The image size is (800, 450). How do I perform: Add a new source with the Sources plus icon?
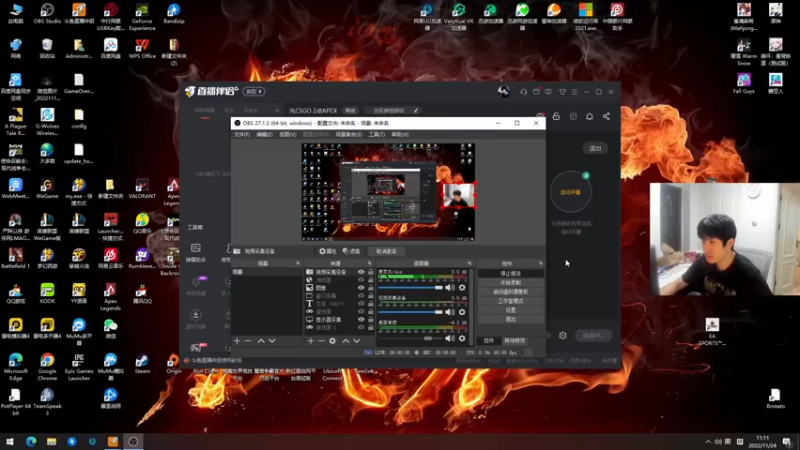click(x=310, y=340)
